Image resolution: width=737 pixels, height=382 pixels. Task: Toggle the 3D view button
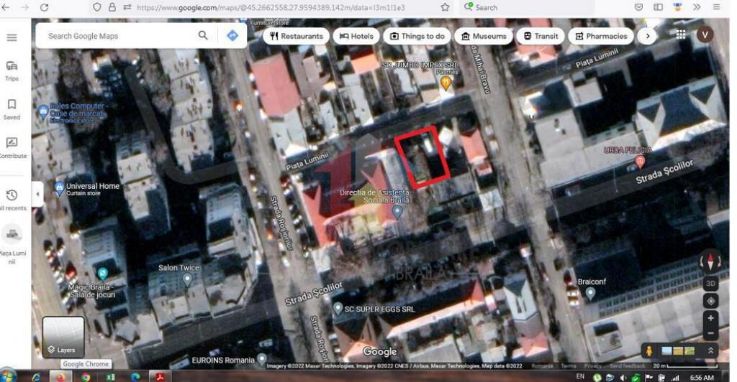710,284
